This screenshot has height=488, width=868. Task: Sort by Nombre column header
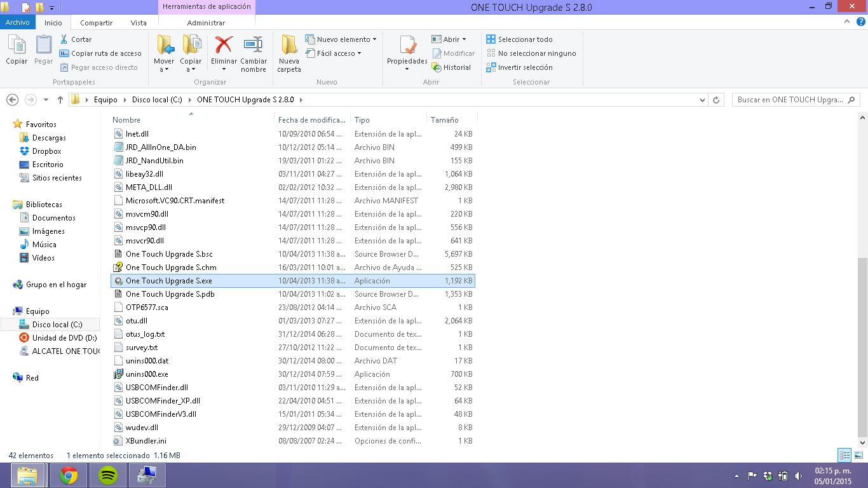[x=193, y=119]
